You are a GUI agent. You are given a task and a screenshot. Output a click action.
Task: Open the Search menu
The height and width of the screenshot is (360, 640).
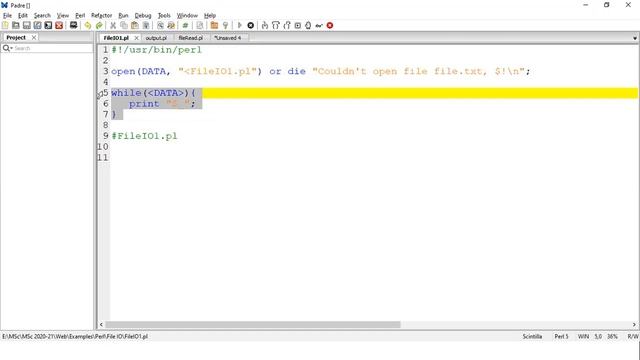click(42, 16)
